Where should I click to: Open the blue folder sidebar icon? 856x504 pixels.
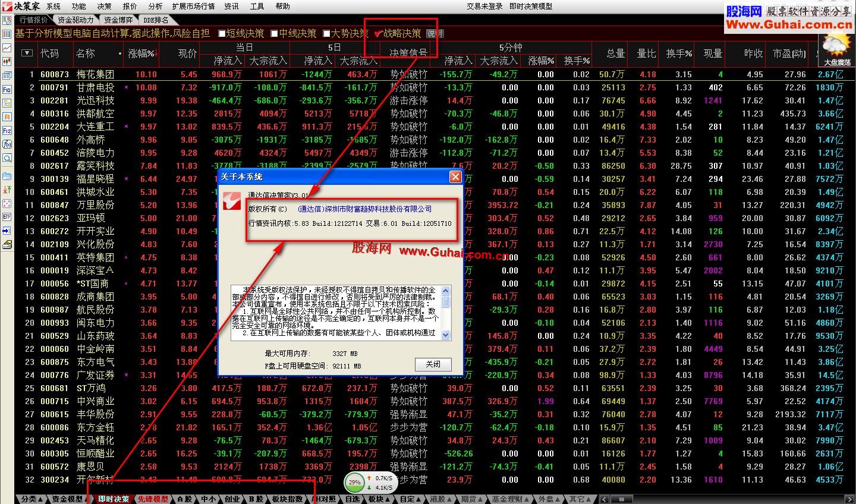click(7, 176)
